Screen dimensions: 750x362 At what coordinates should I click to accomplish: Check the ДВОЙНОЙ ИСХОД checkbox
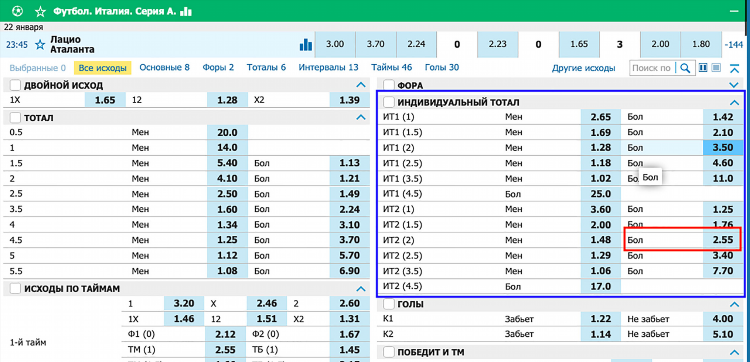[x=15, y=86]
